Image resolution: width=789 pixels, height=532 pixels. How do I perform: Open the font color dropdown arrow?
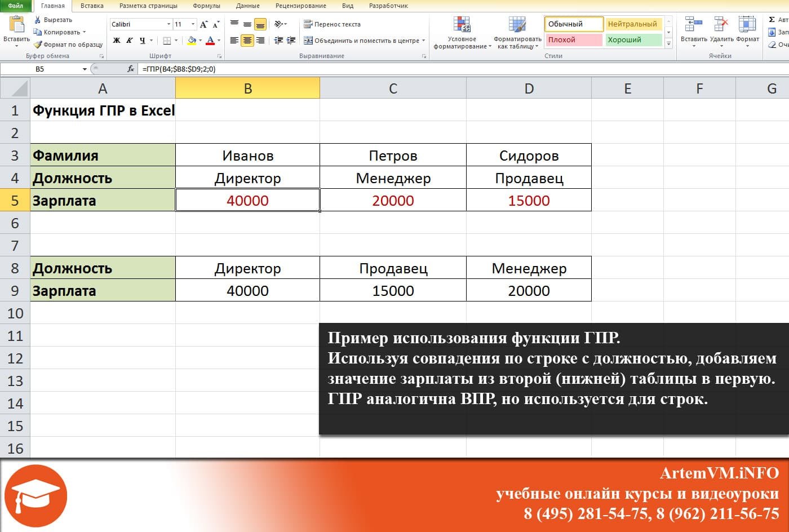click(x=219, y=41)
